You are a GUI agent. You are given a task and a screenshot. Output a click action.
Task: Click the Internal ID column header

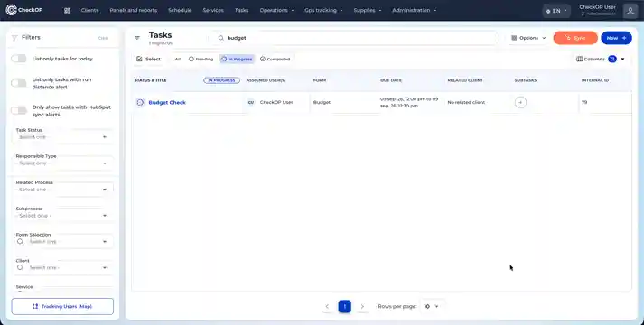594,80
